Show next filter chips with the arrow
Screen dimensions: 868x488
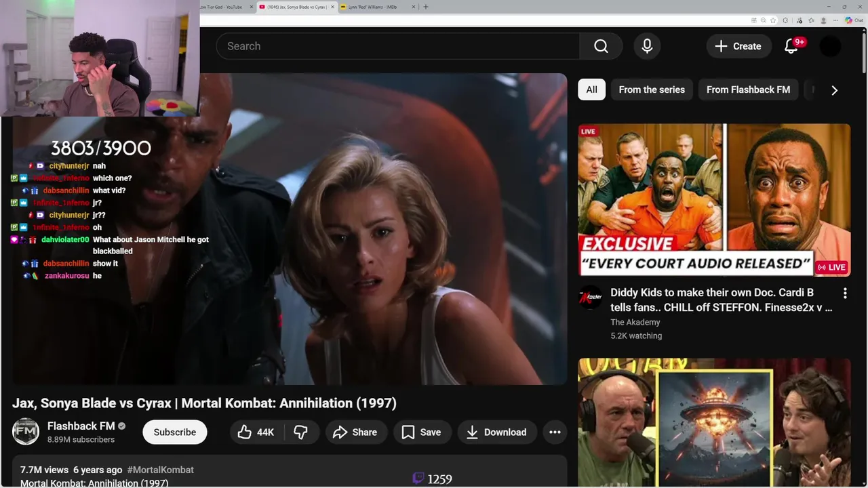pos(834,89)
